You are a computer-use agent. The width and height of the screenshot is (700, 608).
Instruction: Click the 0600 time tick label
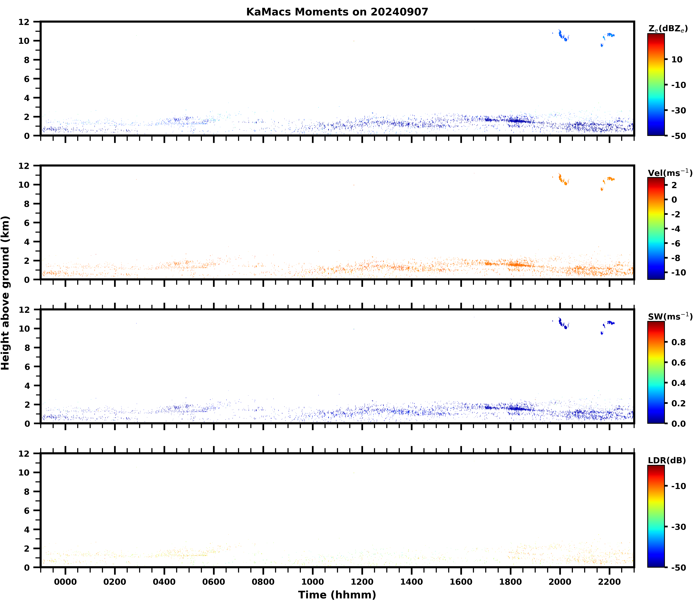coord(213,582)
